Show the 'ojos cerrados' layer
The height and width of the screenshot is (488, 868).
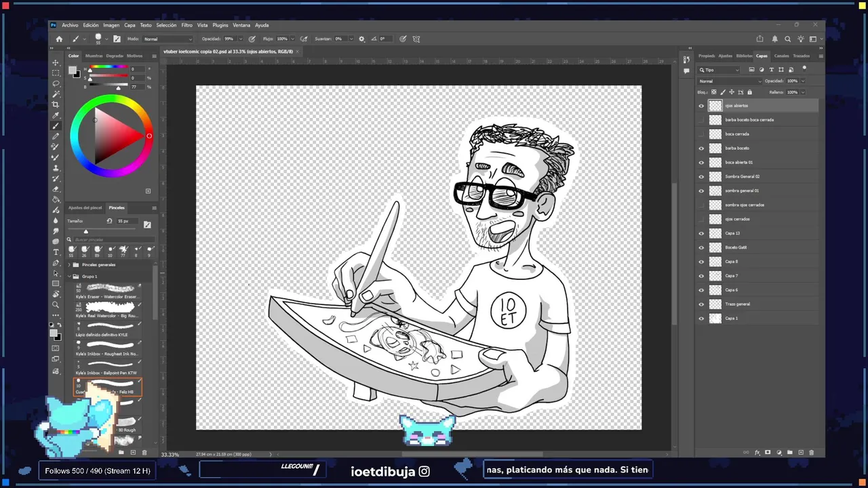click(x=701, y=219)
